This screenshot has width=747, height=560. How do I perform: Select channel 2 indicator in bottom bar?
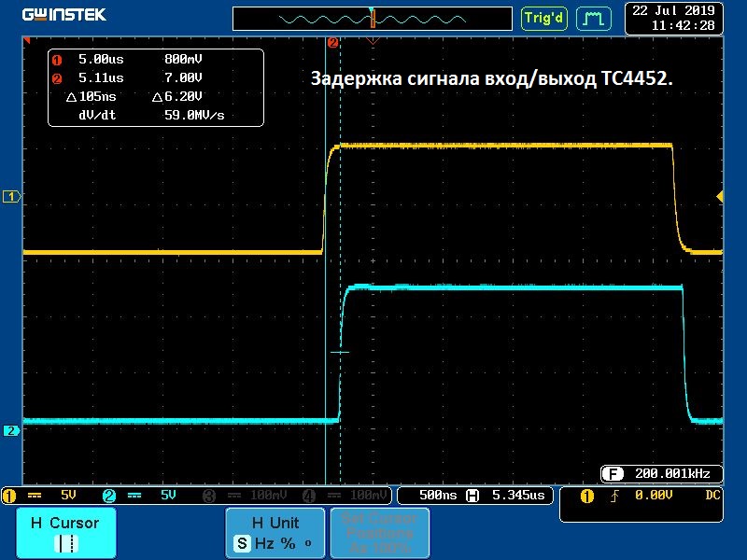[x=109, y=497]
